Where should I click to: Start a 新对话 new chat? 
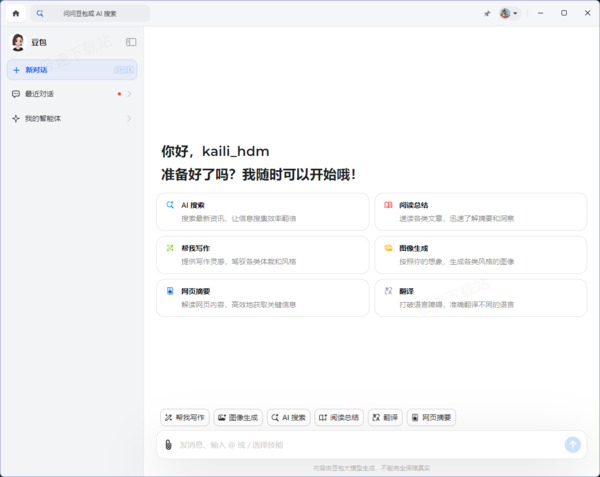click(x=72, y=70)
